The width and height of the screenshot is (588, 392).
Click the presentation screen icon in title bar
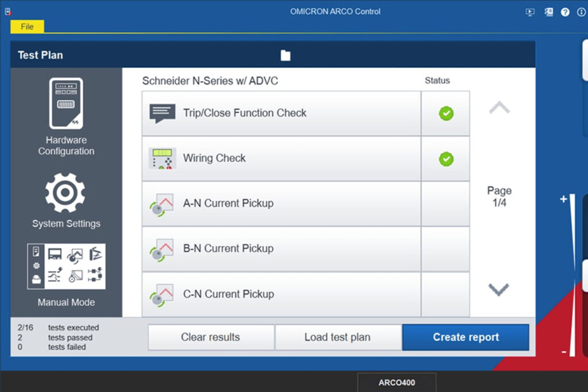pos(530,13)
